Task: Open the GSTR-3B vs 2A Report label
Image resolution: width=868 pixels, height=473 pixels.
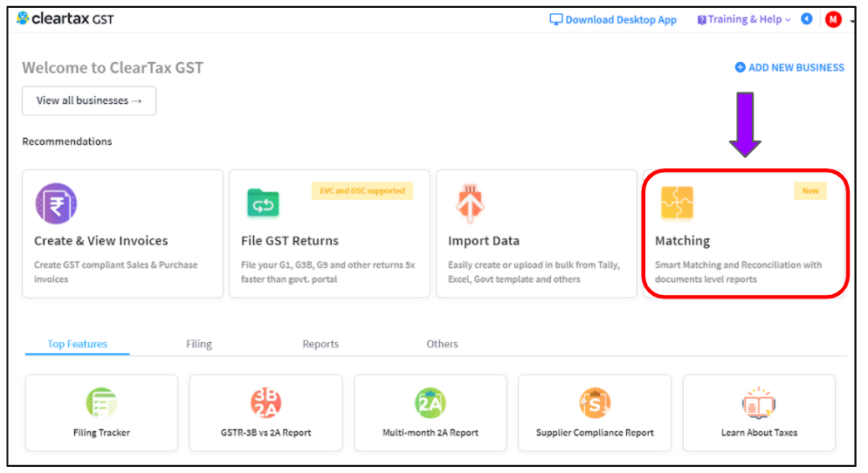Action: pyautogui.click(x=265, y=433)
